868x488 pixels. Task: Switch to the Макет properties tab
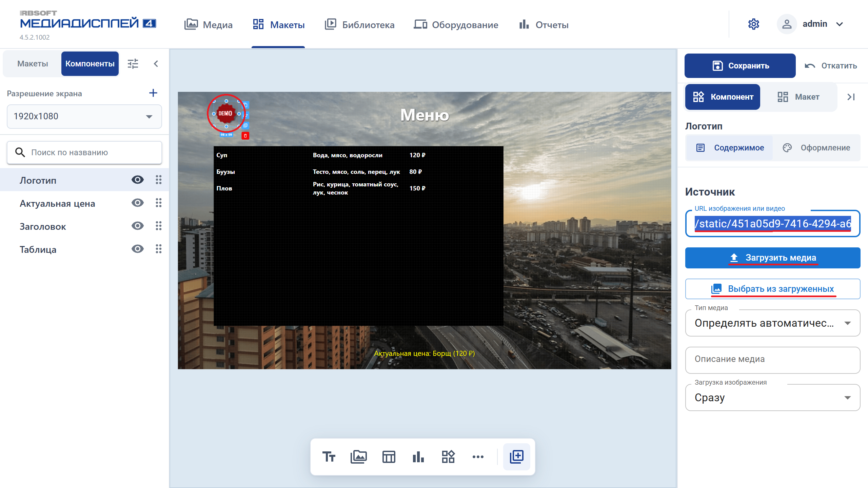click(798, 97)
